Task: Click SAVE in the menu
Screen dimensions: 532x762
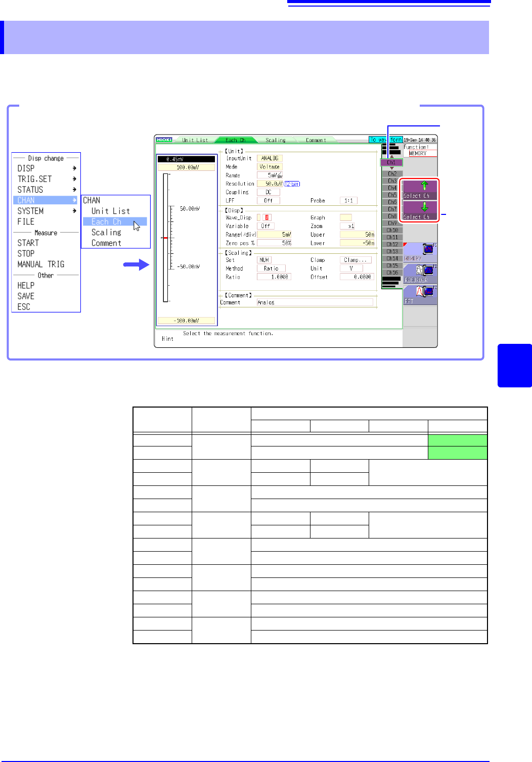Action: (26, 296)
